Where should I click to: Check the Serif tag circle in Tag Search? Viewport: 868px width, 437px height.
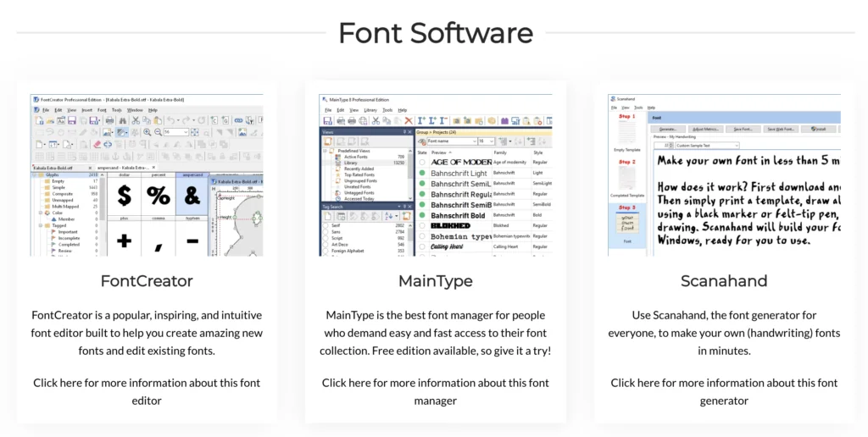click(x=325, y=225)
